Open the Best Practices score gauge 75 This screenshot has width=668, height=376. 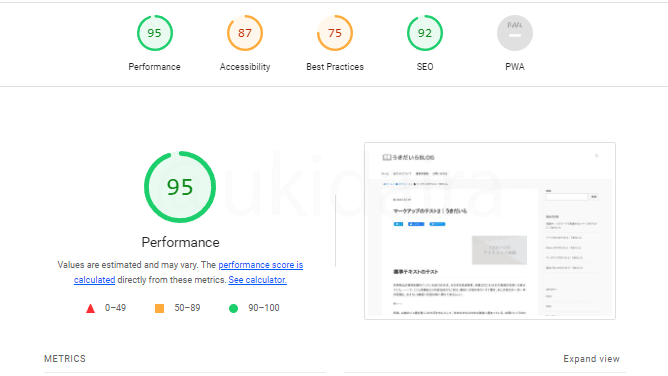[x=335, y=33]
